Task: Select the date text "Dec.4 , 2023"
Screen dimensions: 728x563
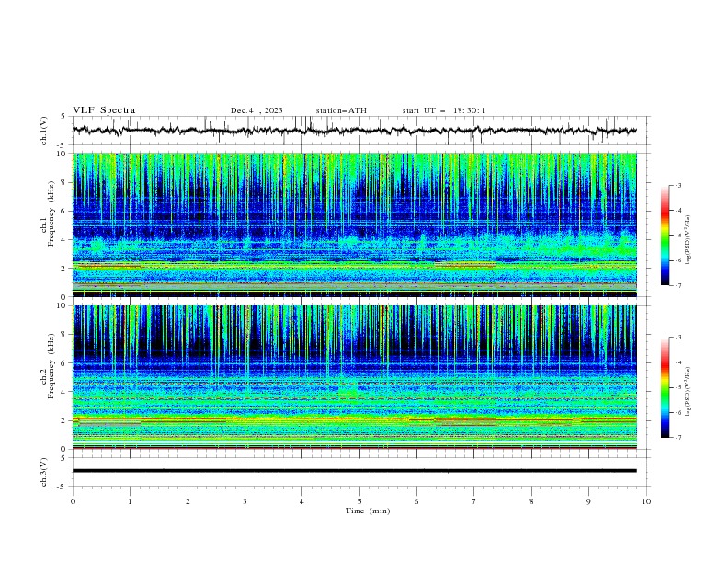Action: (256, 110)
